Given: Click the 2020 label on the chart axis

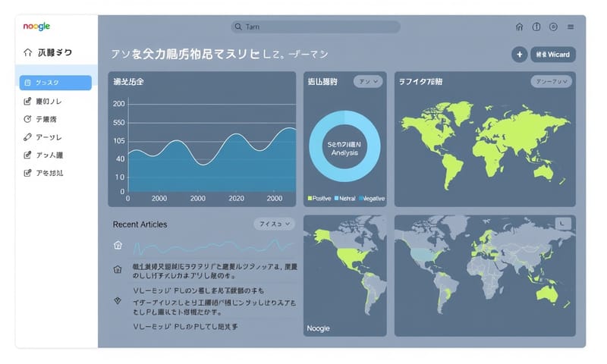Looking at the screenshot, I should (x=236, y=199).
